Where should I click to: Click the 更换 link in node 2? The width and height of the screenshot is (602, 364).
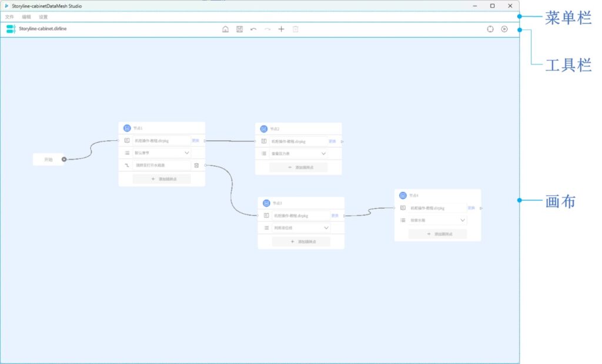tap(332, 141)
